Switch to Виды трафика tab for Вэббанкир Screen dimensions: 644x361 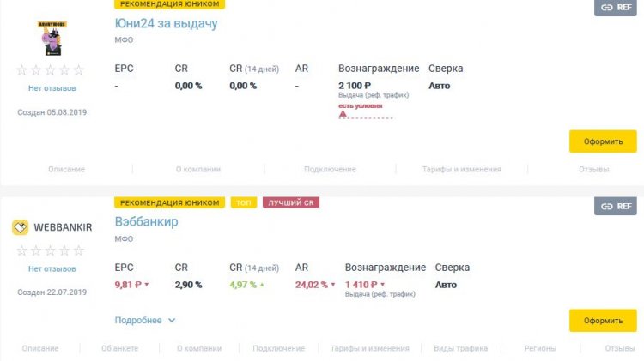[460, 348]
